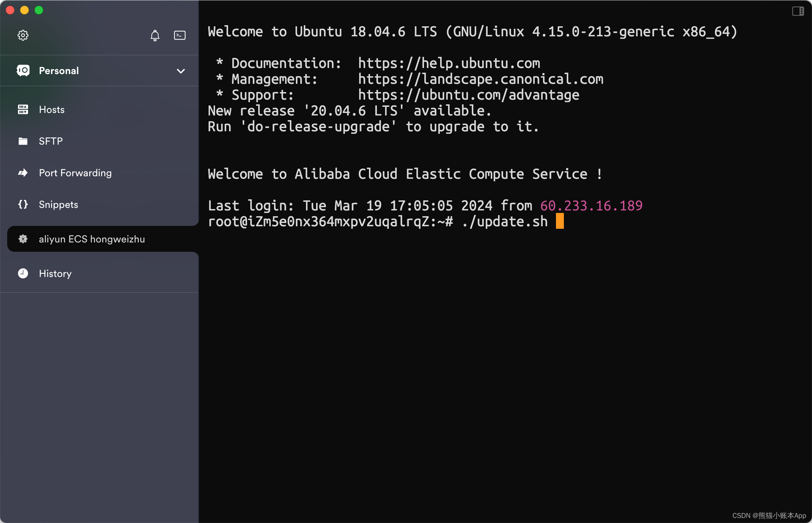Image resolution: width=812 pixels, height=523 pixels.
Task: Click the Hosts server icon
Action: tap(23, 109)
